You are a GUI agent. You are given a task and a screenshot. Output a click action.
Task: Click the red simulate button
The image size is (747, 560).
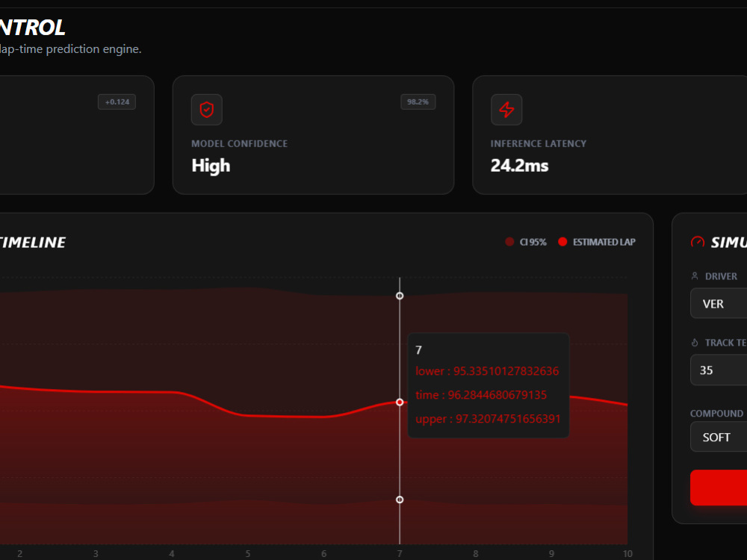[x=719, y=488]
